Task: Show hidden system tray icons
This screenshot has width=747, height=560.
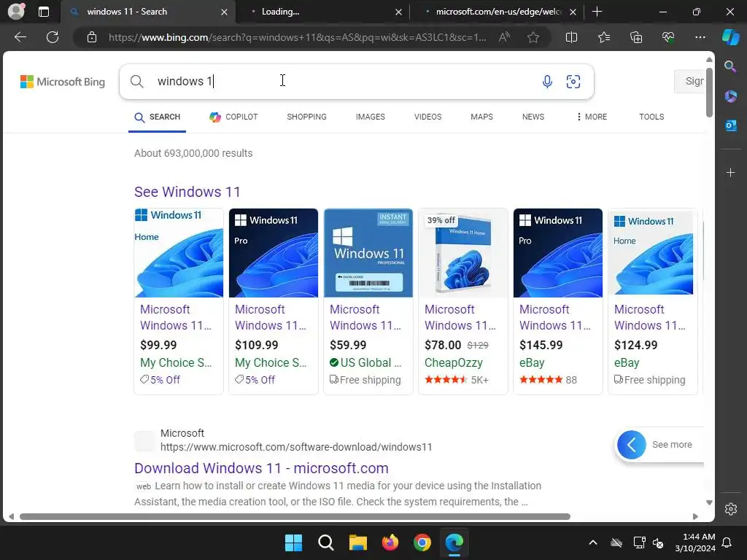Action: [x=592, y=542]
